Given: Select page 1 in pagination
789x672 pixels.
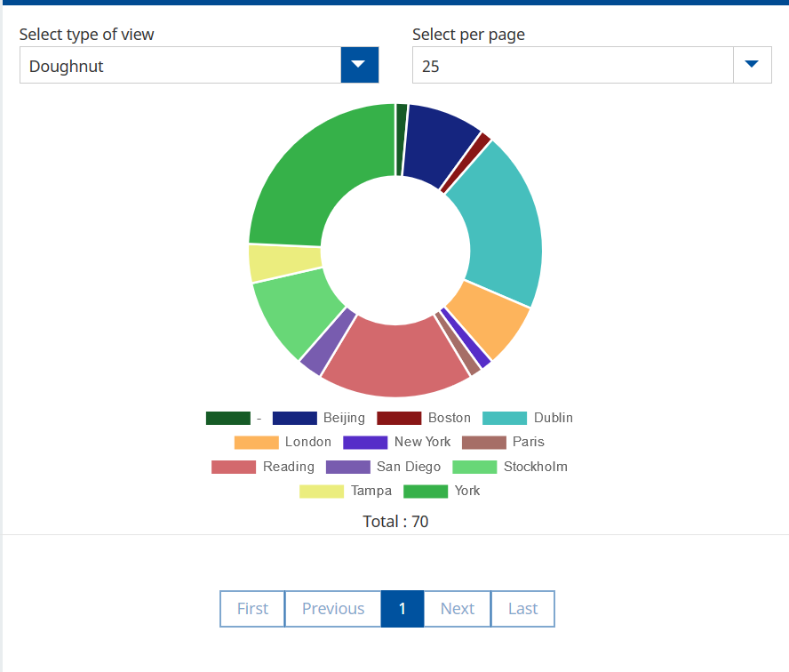Looking at the screenshot, I should pos(402,609).
